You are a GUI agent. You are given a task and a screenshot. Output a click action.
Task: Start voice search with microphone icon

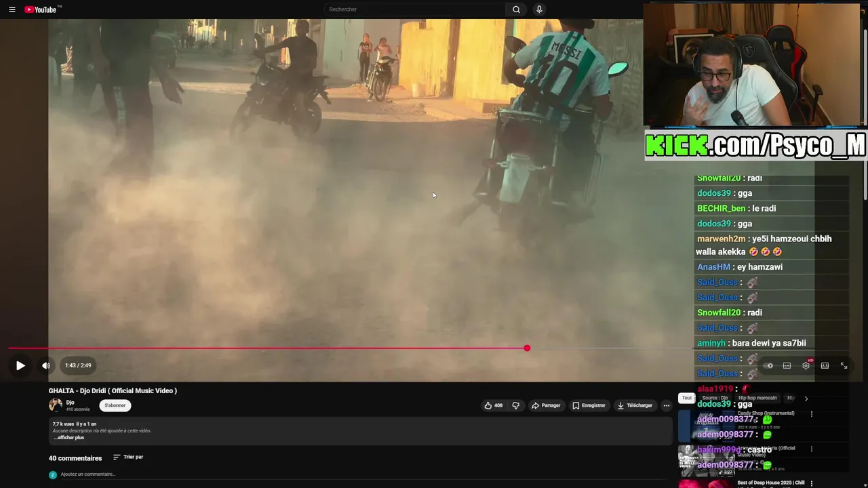click(x=539, y=9)
